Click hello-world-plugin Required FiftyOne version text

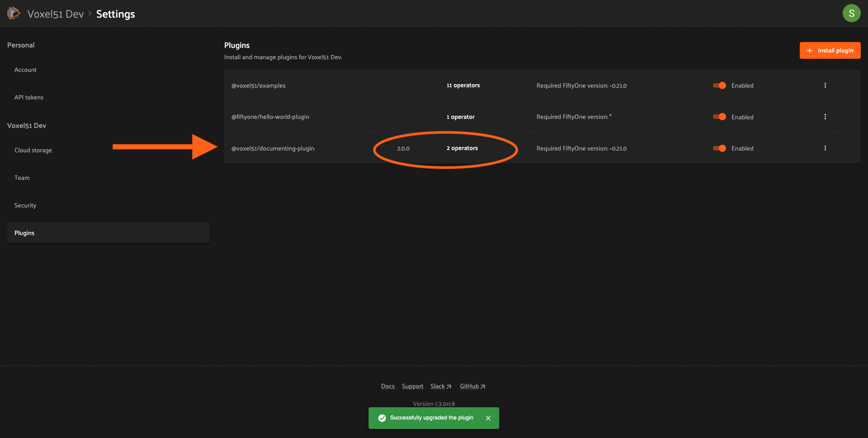click(x=574, y=117)
